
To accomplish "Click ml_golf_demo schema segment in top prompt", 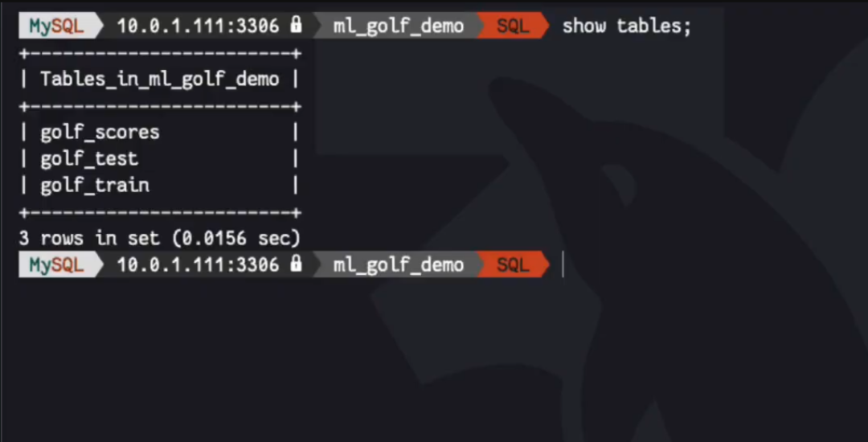I will pyautogui.click(x=399, y=26).
